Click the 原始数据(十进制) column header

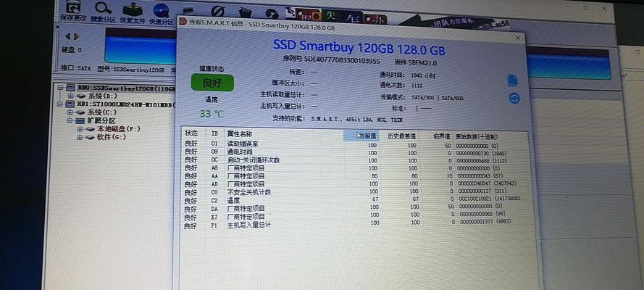[477, 137]
